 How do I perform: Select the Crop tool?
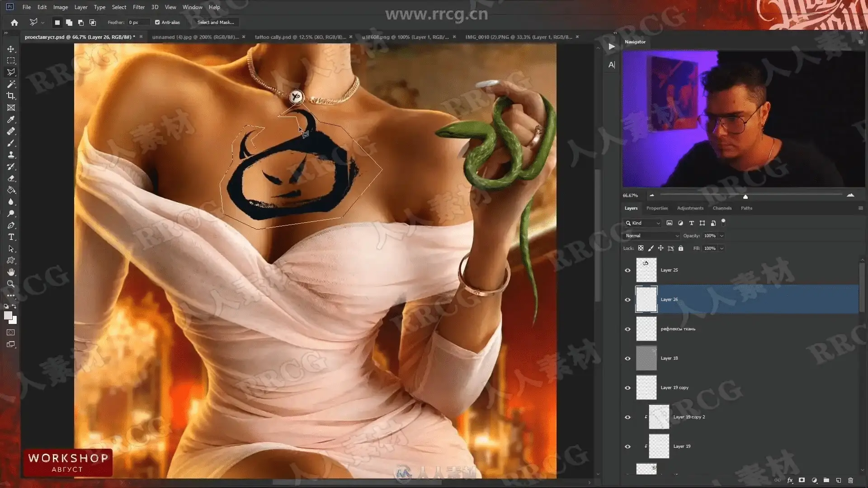11,96
